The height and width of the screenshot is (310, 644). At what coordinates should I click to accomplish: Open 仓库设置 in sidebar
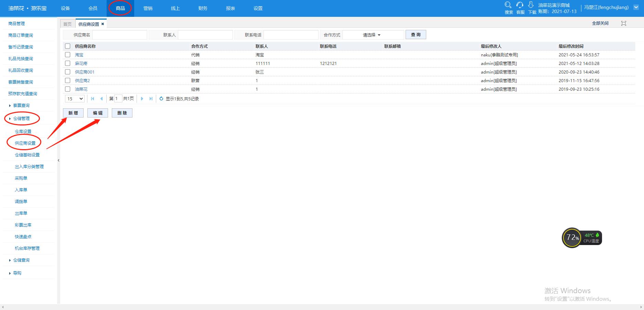click(x=23, y=132)
